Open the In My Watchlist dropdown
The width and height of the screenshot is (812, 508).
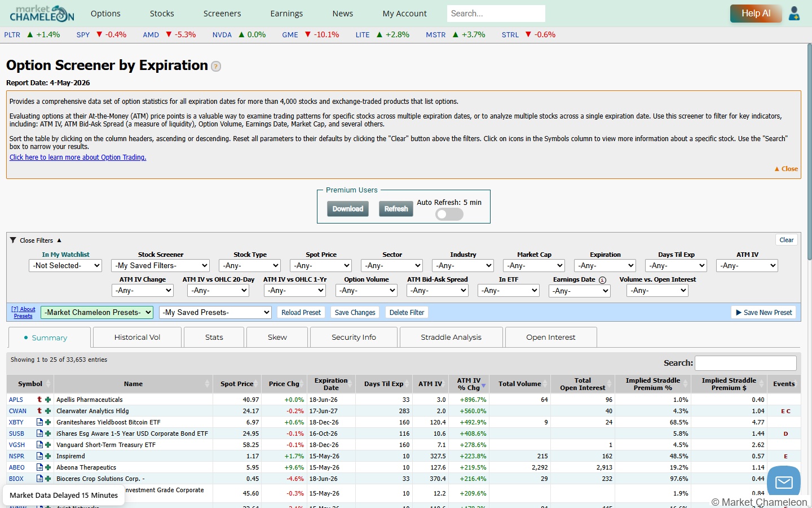(x=65, y=265)
